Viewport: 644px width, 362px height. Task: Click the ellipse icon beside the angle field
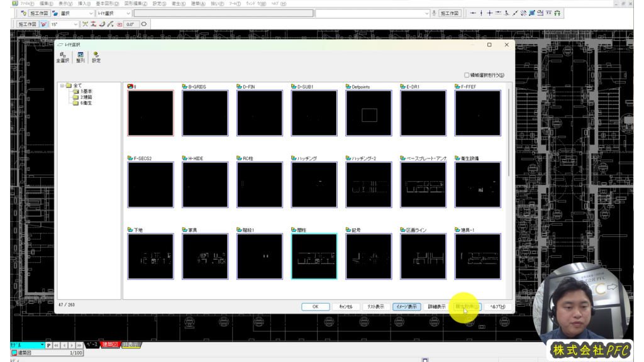[144, 24]
